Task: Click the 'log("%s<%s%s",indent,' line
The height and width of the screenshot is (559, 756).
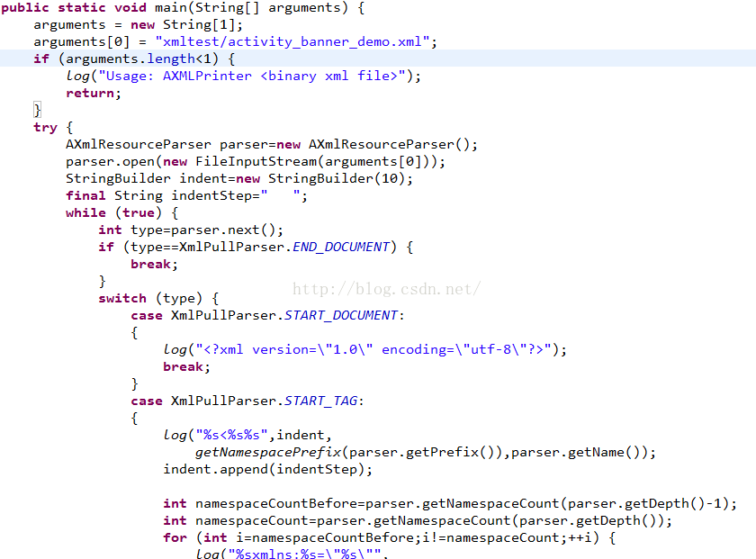Action: tap(247, 436)
